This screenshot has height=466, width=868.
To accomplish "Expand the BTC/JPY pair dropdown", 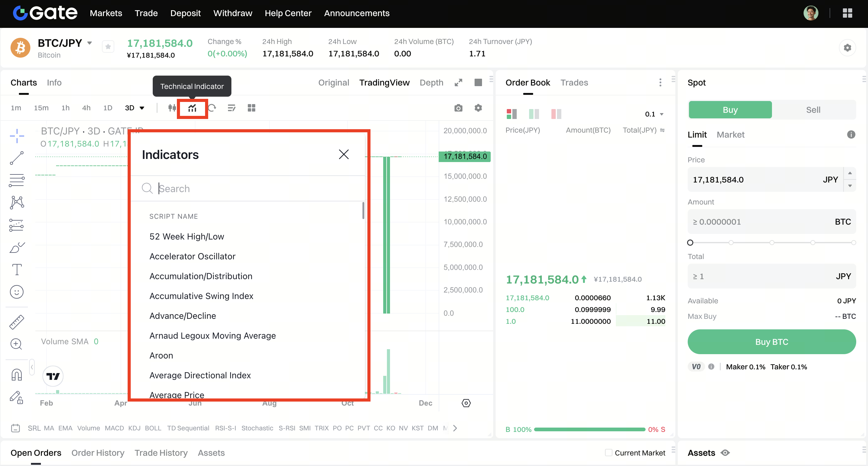I will [x=90, y=43].
